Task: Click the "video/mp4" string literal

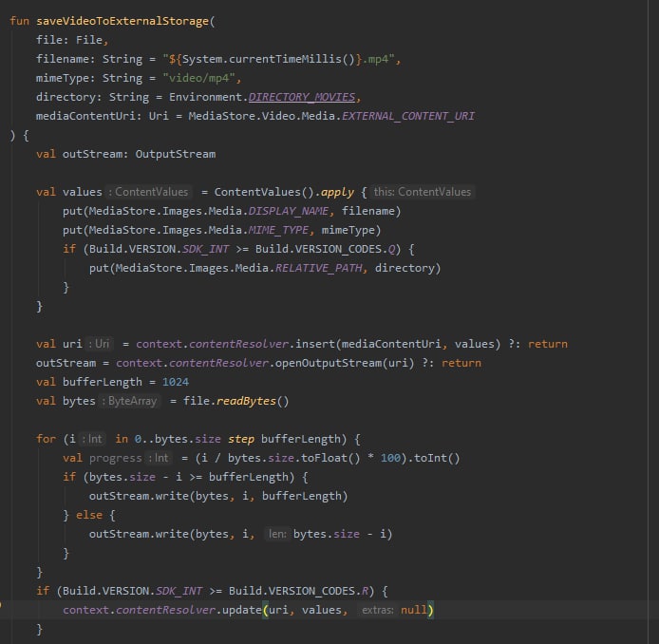Action: [x=199, y=78]
